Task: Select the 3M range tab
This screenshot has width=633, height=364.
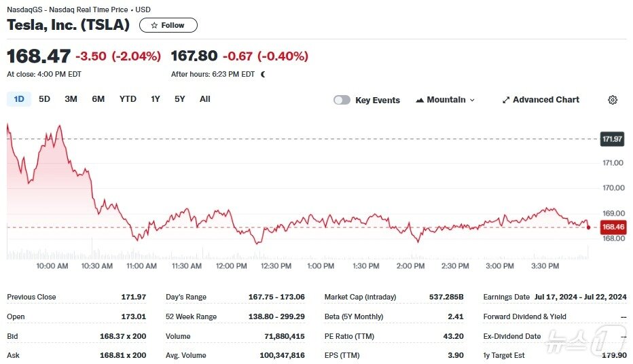Action: pos(71,99)
